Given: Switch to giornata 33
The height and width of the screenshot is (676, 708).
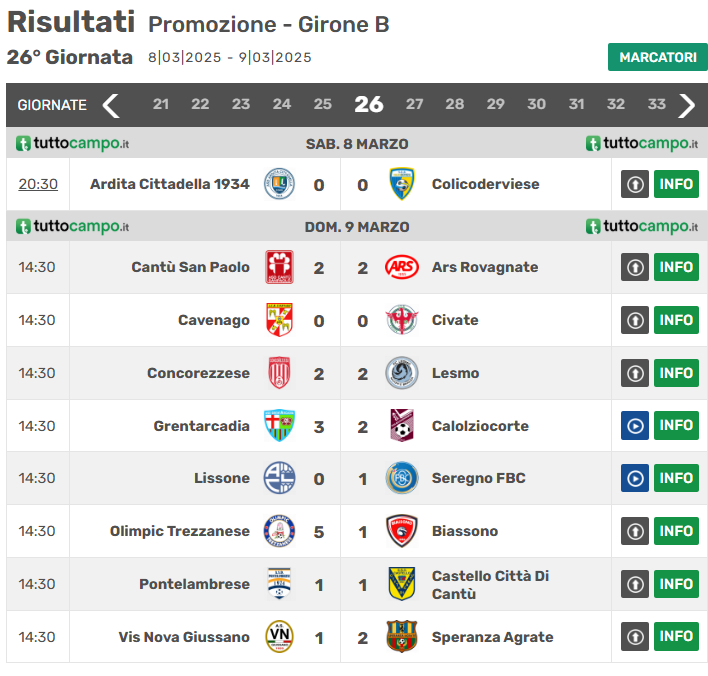Looking at the screenshot, I should 656,104.
